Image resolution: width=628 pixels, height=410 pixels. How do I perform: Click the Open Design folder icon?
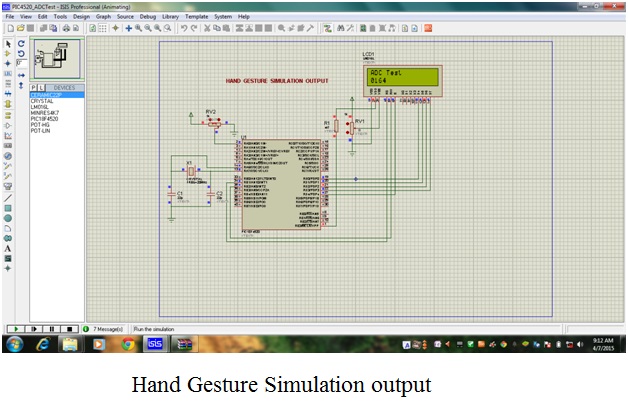point(19,28)
